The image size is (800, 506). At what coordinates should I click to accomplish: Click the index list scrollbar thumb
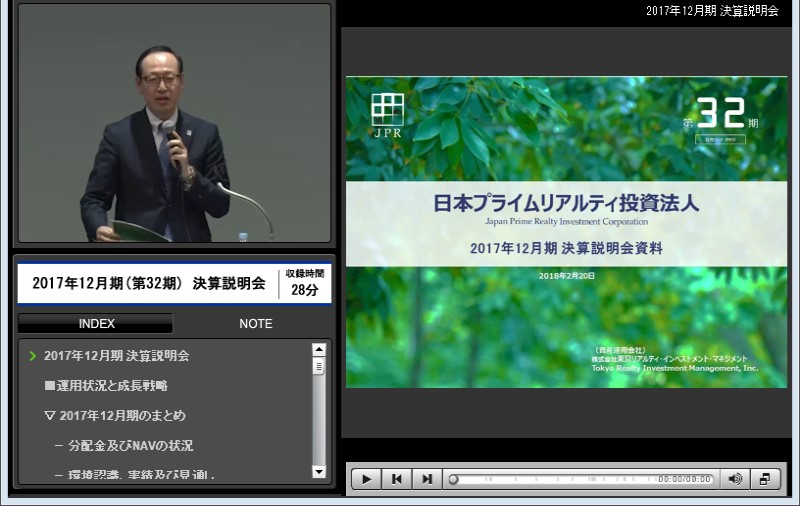click(x=319, y=366)
